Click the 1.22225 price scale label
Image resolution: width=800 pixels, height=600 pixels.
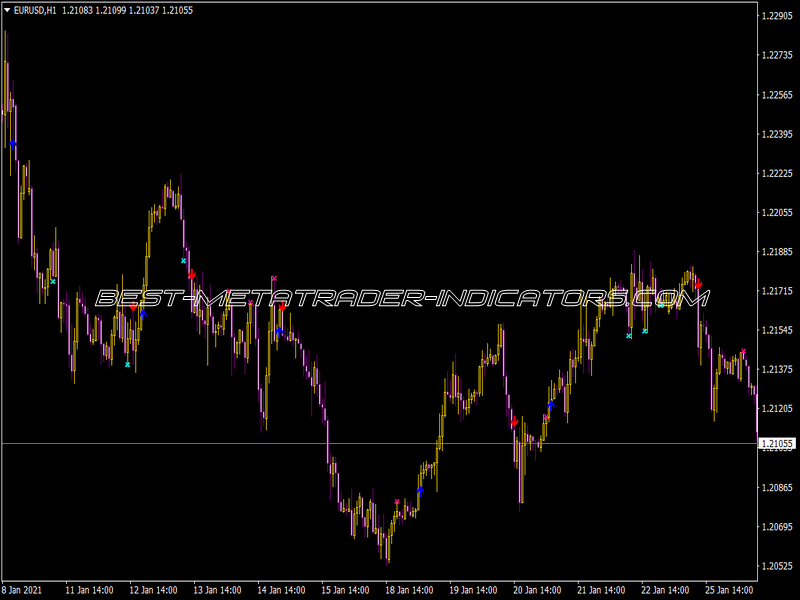tap(777, 173)
